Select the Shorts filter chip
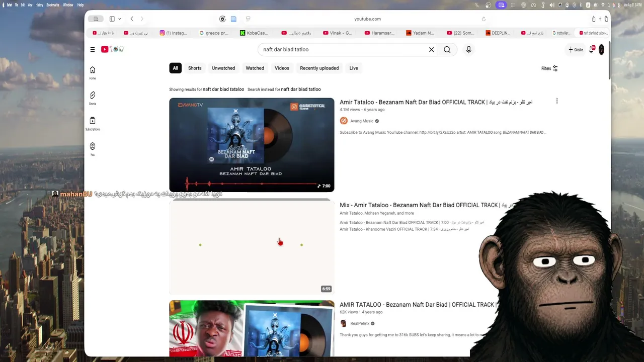The width and height of the screenshot is (644, 362). [195, 68]
